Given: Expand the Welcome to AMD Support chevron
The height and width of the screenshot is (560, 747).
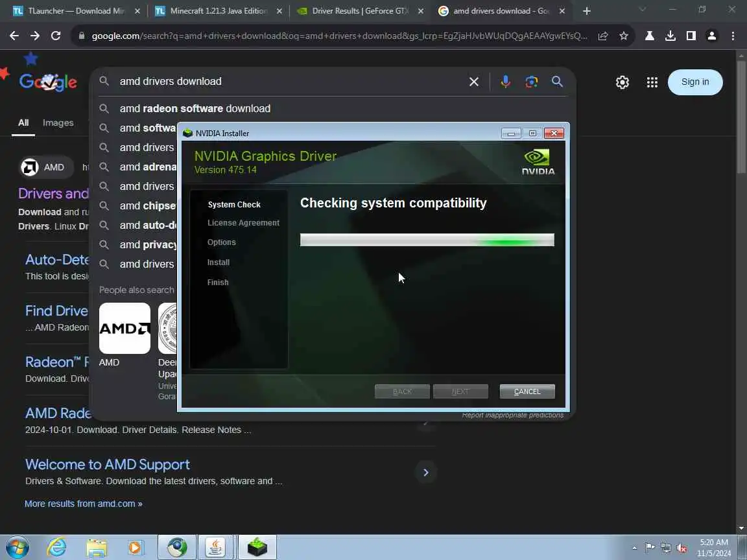Looking at the screenshot, I should pos(425,472).
